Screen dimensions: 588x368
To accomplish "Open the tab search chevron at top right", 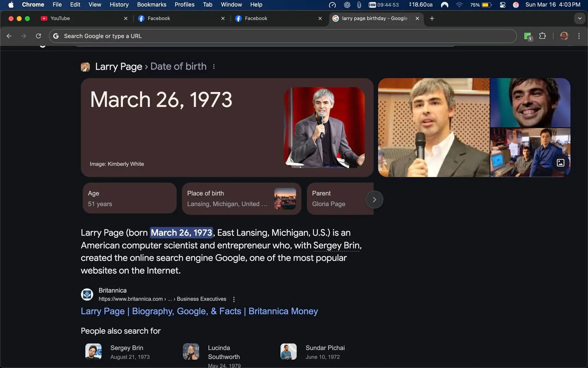I will coord(579,18).
